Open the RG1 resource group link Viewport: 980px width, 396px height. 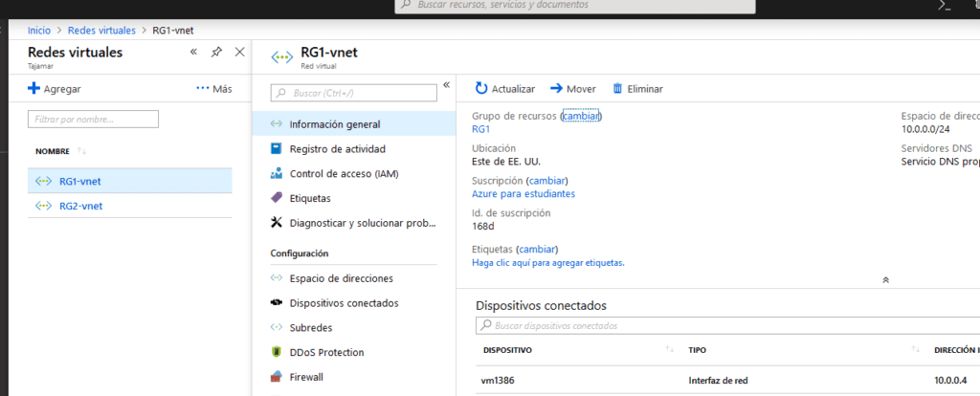[480, 129]
